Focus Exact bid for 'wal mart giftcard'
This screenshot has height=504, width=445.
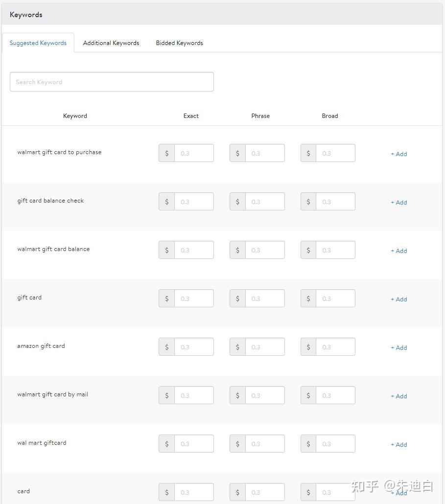(194, 444)
